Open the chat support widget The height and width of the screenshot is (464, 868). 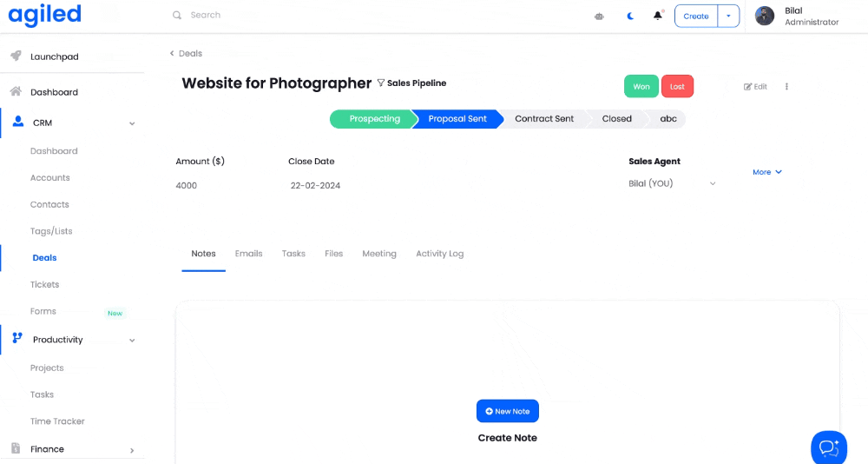pyautogui.click(x=828, y=447)
